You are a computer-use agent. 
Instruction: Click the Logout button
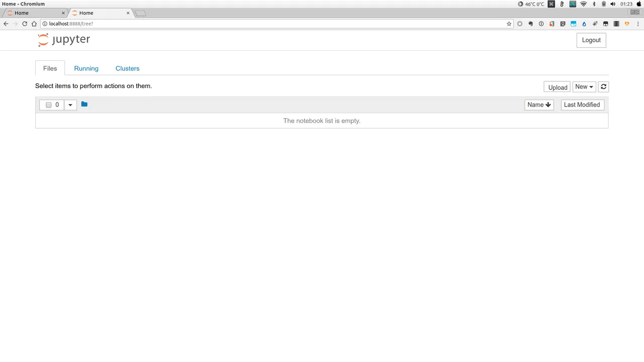coord(591,40)
